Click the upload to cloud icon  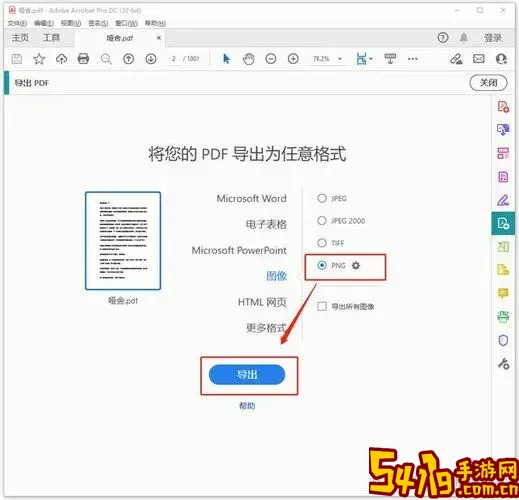(x=61, y=59)
